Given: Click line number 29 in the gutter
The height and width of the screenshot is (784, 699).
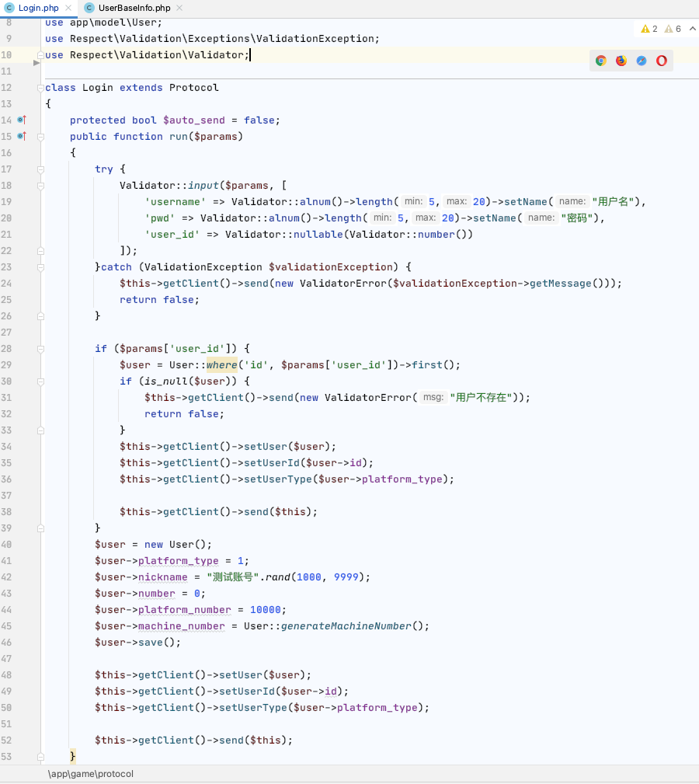Looking at the screenshot, I should (x=6, y=365).
